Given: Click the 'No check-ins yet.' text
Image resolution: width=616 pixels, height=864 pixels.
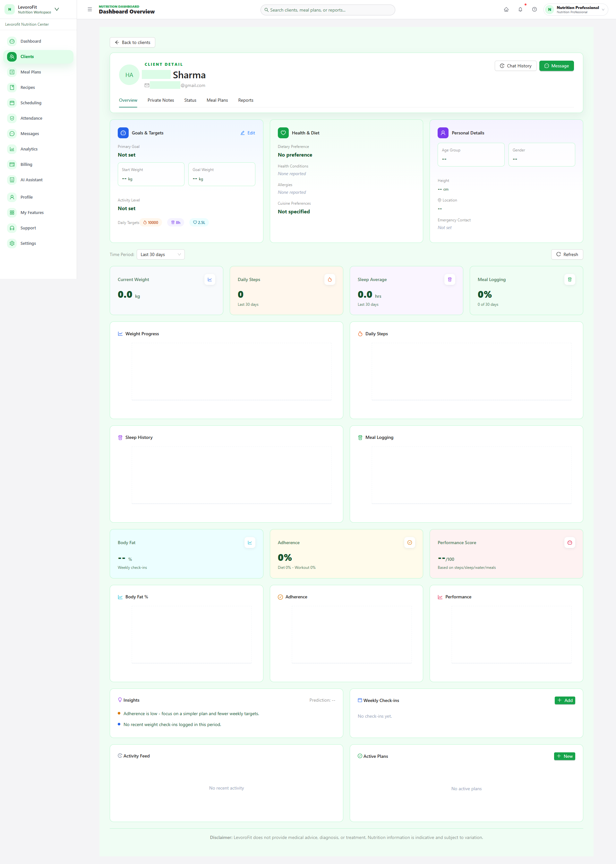Looking at the screenshot, I should coord(375,716).
